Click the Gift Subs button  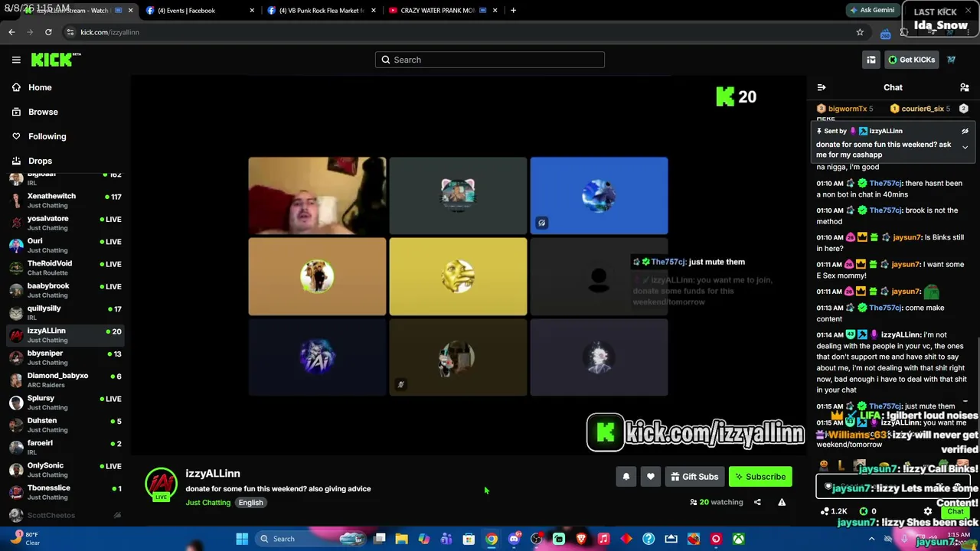click(x=694, y=477)
